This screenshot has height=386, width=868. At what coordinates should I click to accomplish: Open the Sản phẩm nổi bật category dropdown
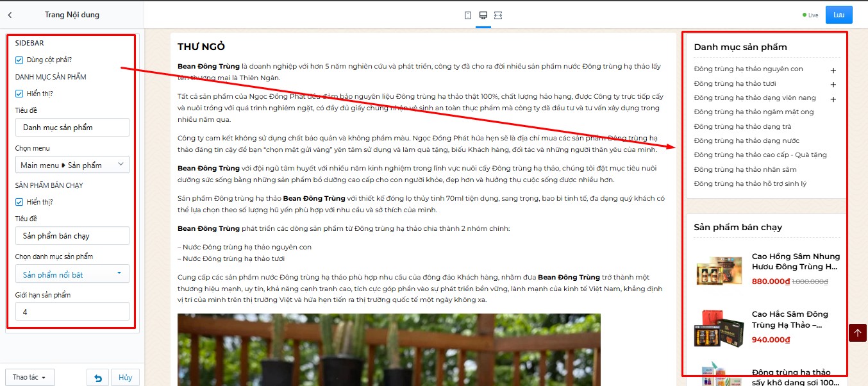[72, 274]
